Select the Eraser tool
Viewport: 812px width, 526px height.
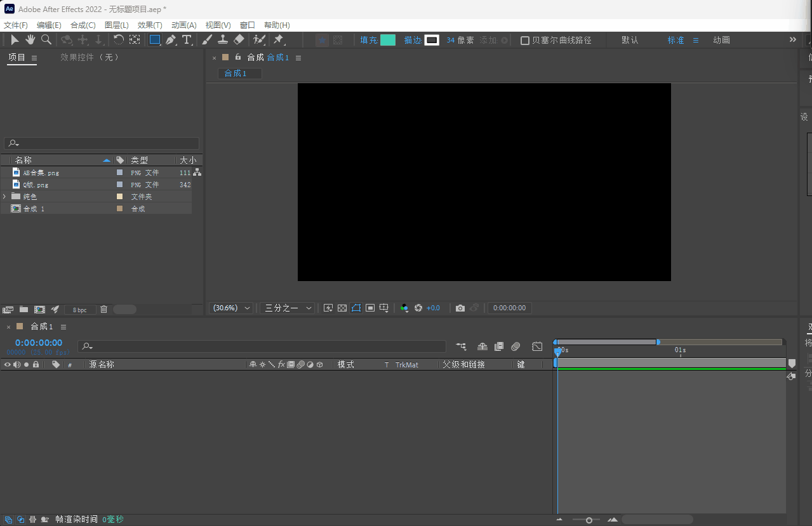[239, 40]
